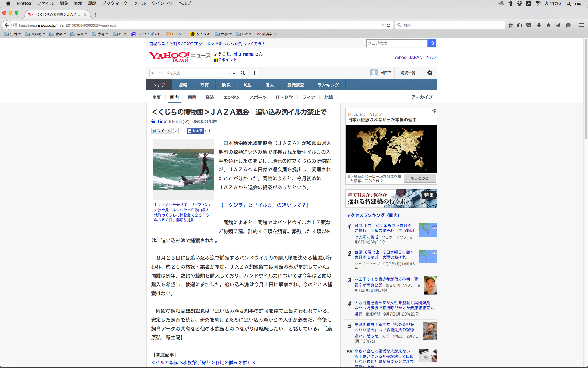Open the Firefox downloads arrow icon
Screen dimensions: 588x368
click(538, 25)
